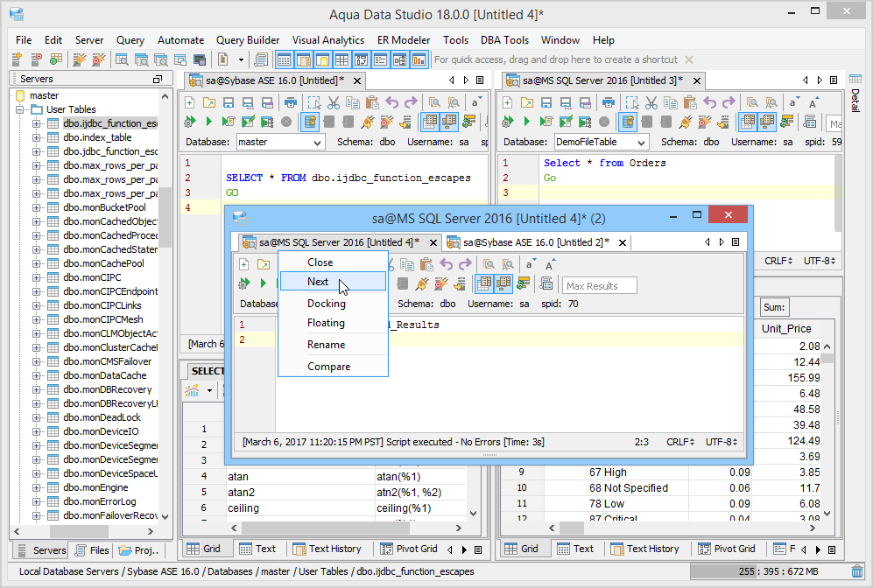Toggle the first highlighted panel layout icon in main toolbar

pyautogui.click(x=284, y=59)
